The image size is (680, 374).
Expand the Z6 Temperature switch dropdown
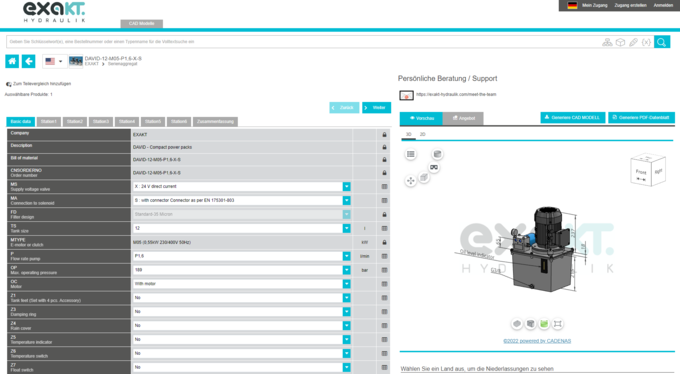[x=347, y=353]
